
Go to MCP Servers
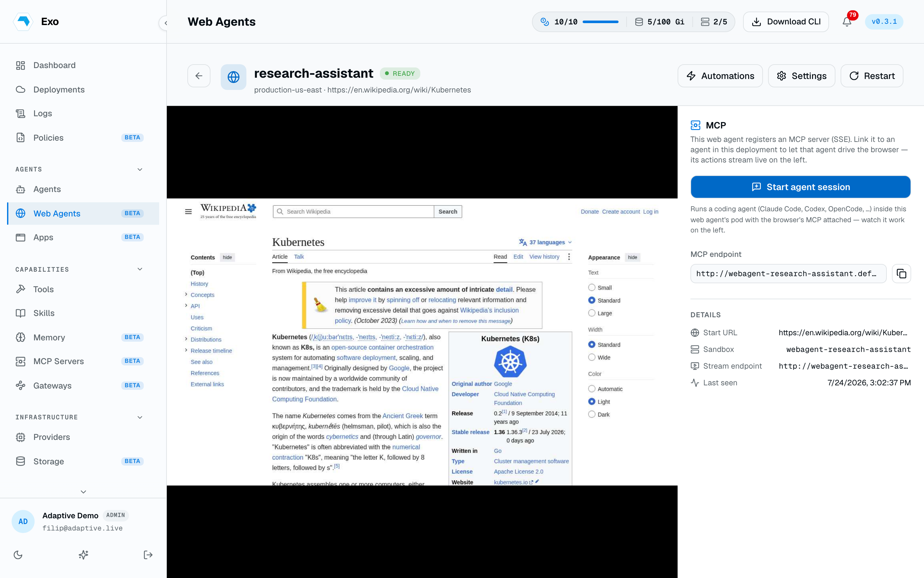pyautogui.click(x=83, y=361)
